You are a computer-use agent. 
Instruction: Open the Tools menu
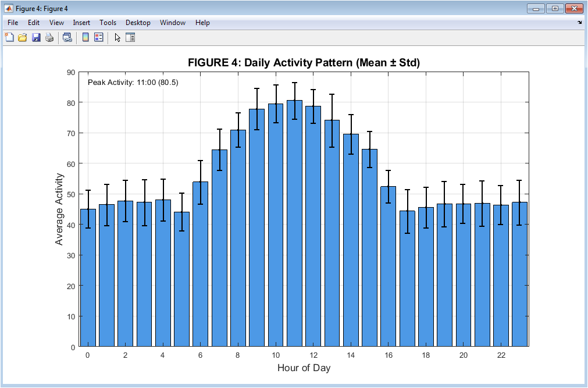tap(108, 23)
